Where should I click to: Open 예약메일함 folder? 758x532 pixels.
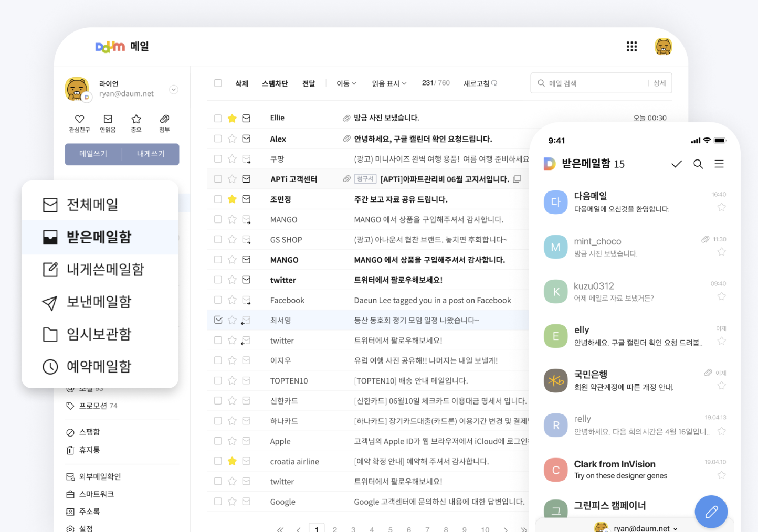coord(100,367)
